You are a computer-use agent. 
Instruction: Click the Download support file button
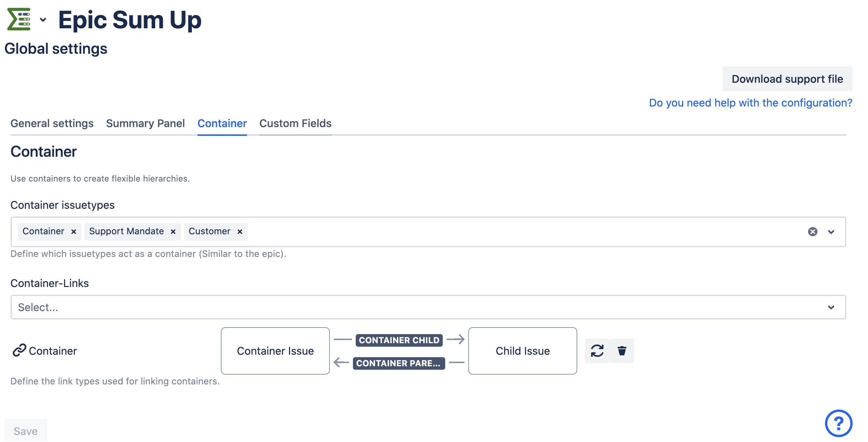coord(787,79)
